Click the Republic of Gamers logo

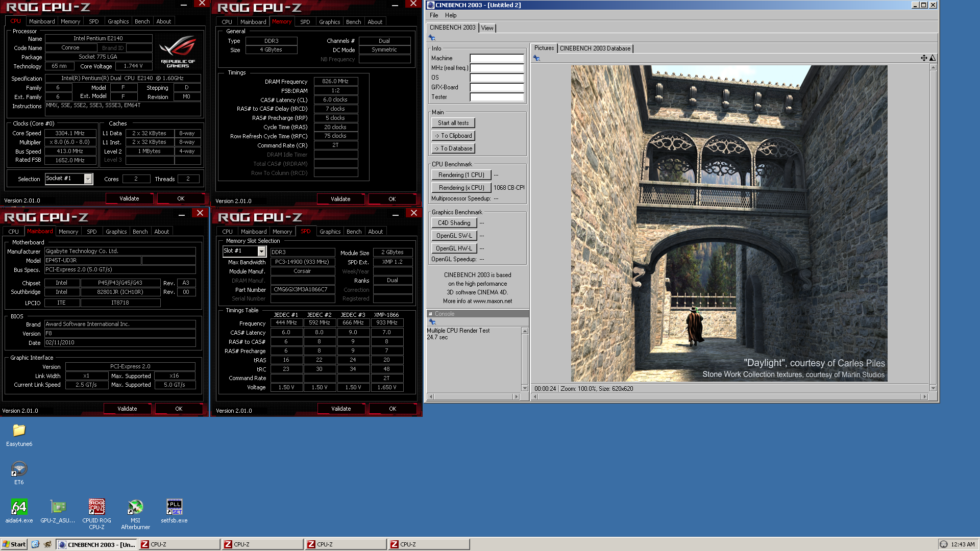coord(178,52)
